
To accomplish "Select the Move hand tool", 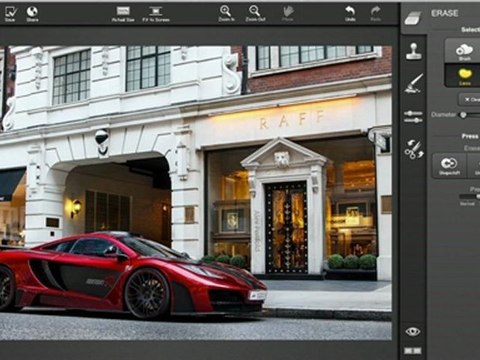I will tap(288, 14).
